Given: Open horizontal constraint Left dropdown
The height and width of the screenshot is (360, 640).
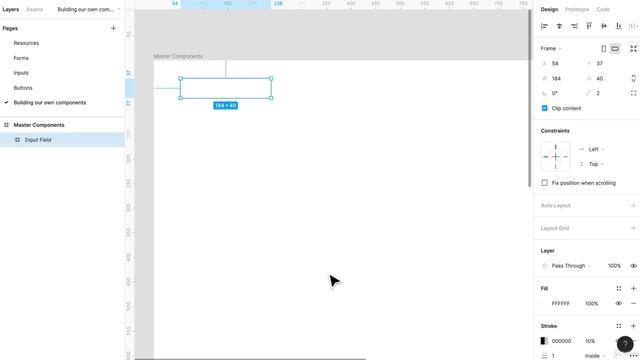Looking at the screenshot, I should coord(596,149).
